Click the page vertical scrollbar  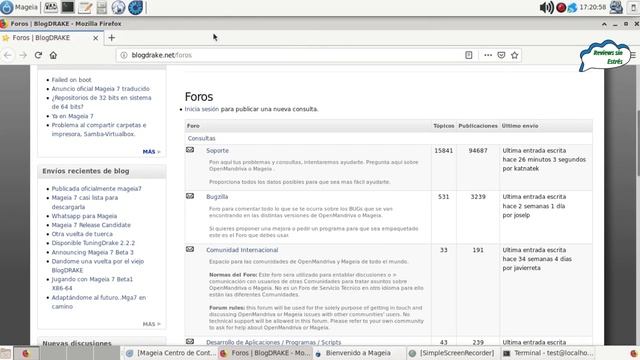(x=638, y=143)
